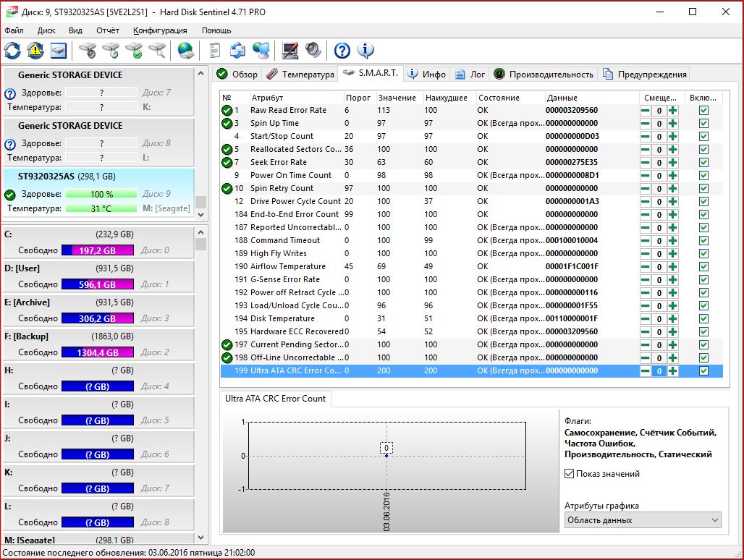
Task: Toggle the Drive Power Cycle Count enabled checkbox
Action: click(x=703, y=202)
